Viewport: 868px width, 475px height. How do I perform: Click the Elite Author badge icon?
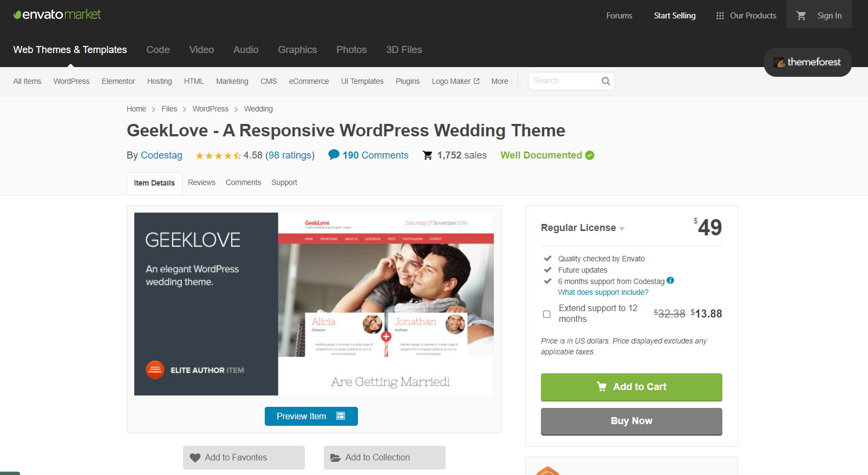point(155,370)
